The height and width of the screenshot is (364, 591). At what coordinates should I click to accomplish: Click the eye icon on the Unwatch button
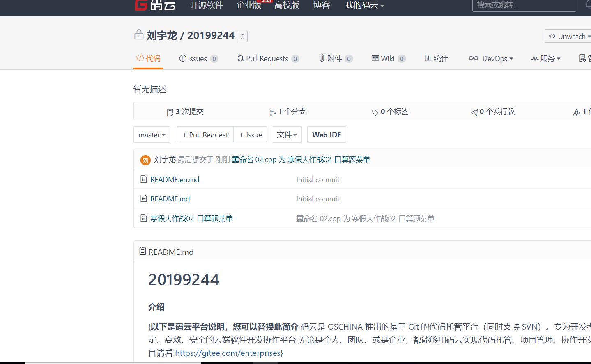click(552, 36)
